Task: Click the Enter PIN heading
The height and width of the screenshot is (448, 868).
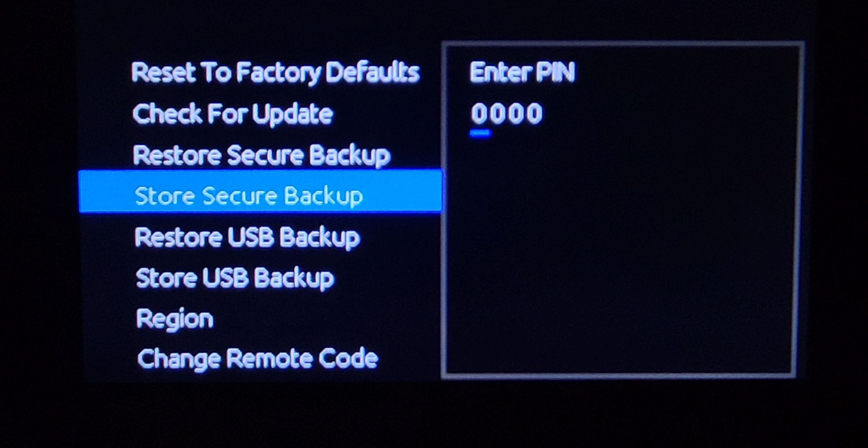Action: [x=522, y=72]
